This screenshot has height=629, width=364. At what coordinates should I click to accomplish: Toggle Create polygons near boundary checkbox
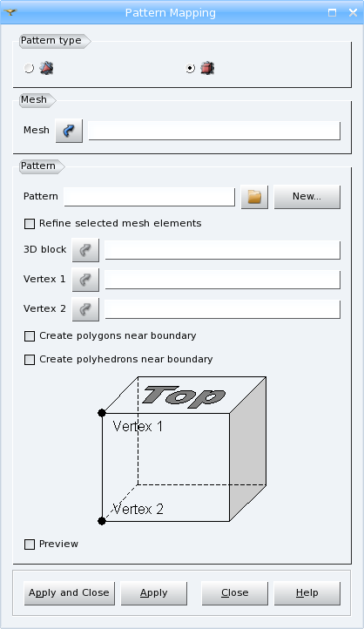[x=30, y=335]
